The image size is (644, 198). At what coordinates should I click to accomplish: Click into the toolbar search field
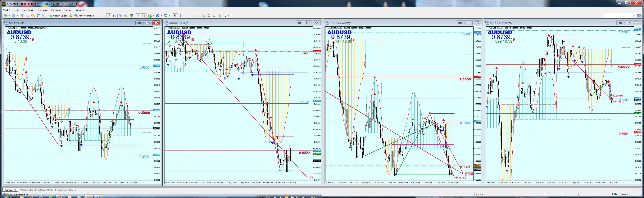[618, 16]
